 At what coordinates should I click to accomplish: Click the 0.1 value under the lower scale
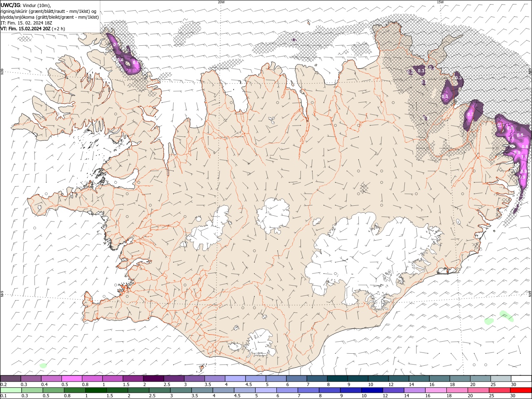pyautogui.click(x=4, y=396)
